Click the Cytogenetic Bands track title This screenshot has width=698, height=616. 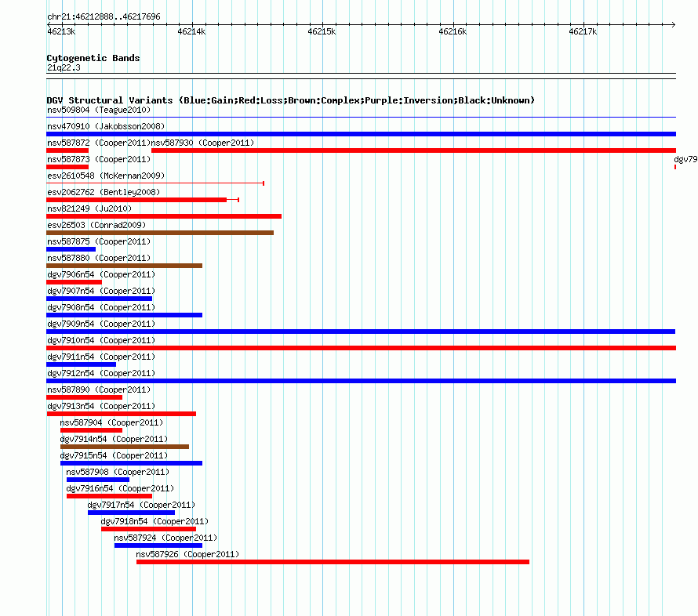click(93, 58)
